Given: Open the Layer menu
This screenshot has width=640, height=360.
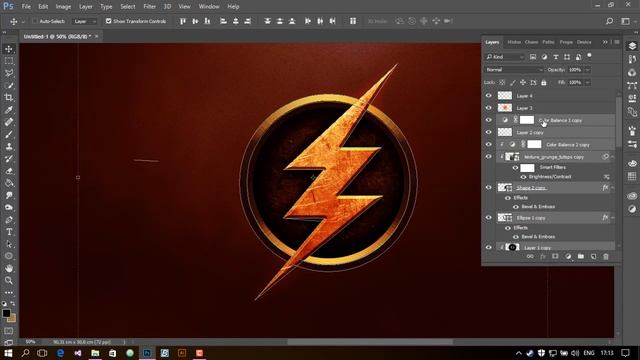Looking at the screenshot, I should click(85, 7).
